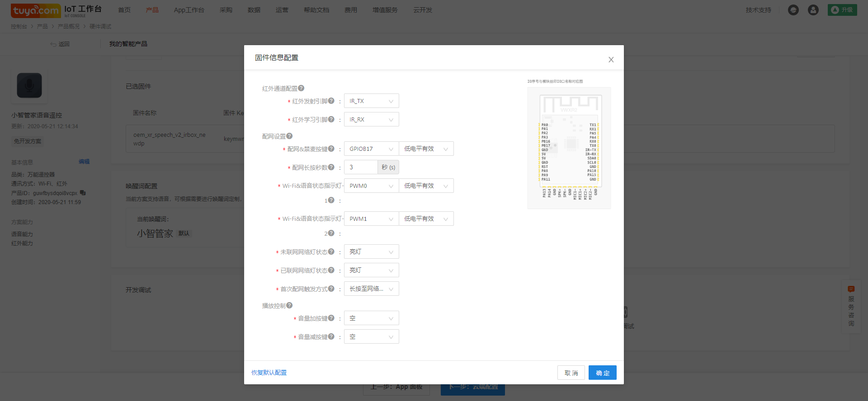Viewport: 868px width, 401px height.
Task: Copy the product ID with copy icon
Action: pos(83,193)
